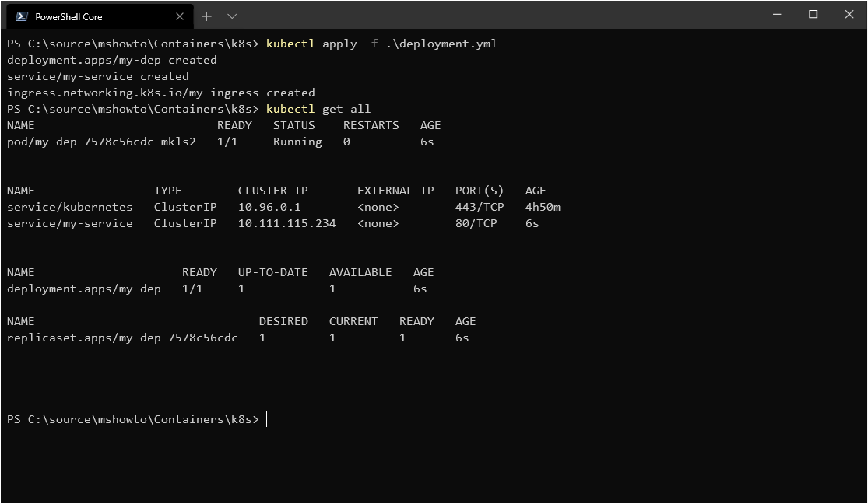The width and height of the screenshot is (868, 504).
Task: Click the '.\deployment.yml' argument
Action: (441, 44)
